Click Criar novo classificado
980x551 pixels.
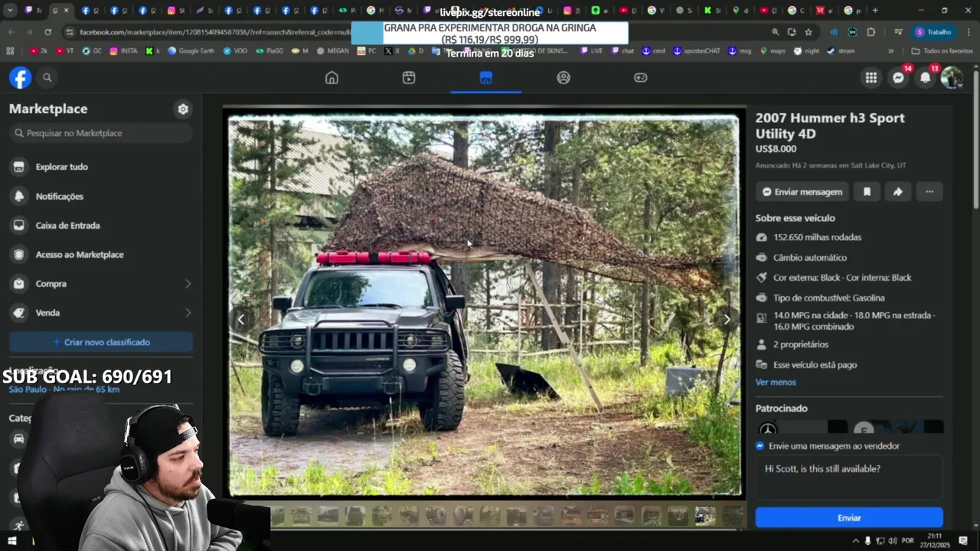pyautogui.click(x=101, y=342)
